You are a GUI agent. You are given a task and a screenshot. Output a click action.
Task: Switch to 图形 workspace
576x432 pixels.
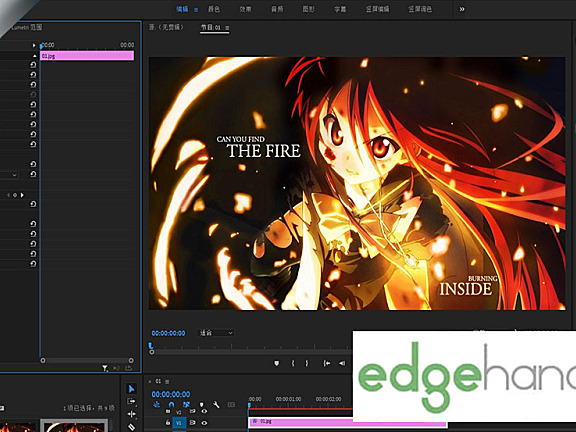[x=309, y=9]
